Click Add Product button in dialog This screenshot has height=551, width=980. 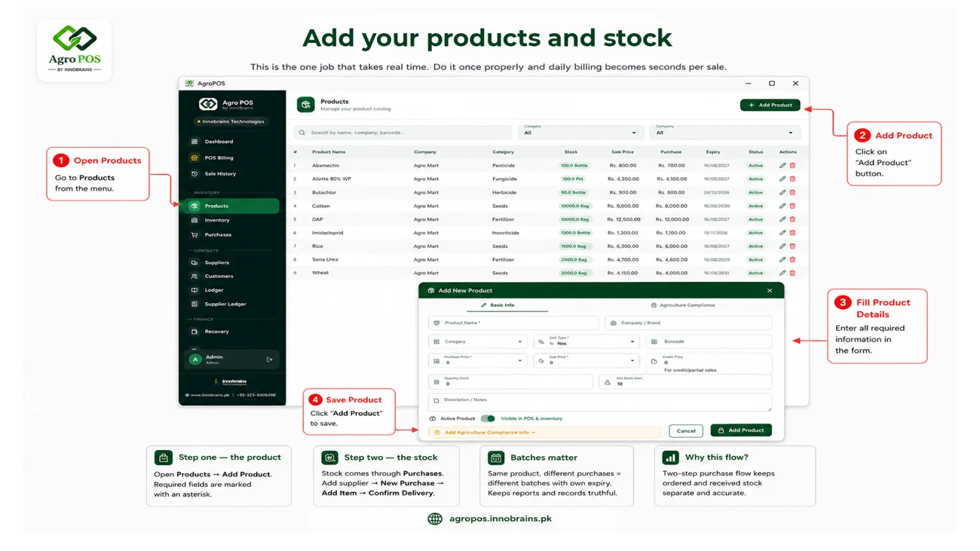pos(741,430)
